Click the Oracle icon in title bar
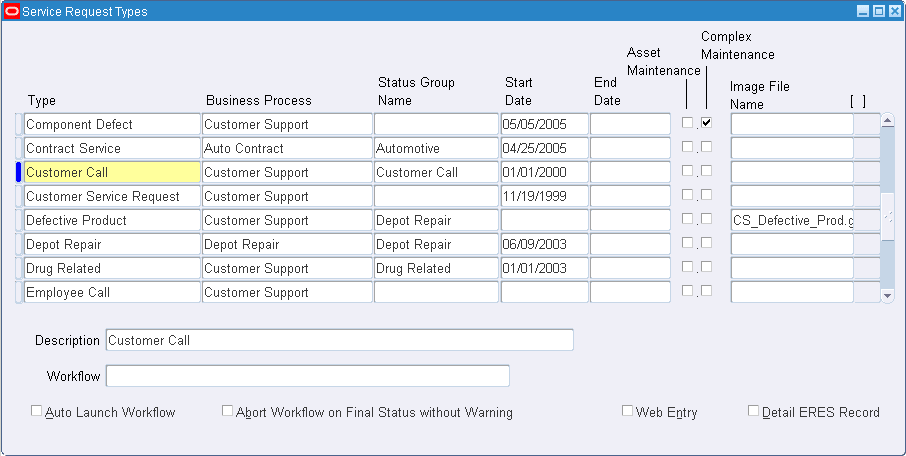 click(11, 11)
